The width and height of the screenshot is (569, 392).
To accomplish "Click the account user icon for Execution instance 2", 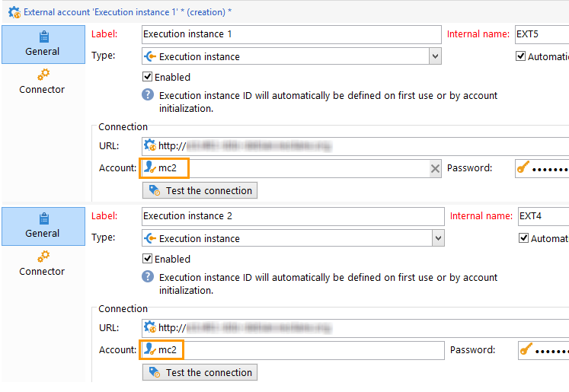I will pos(150,350).
